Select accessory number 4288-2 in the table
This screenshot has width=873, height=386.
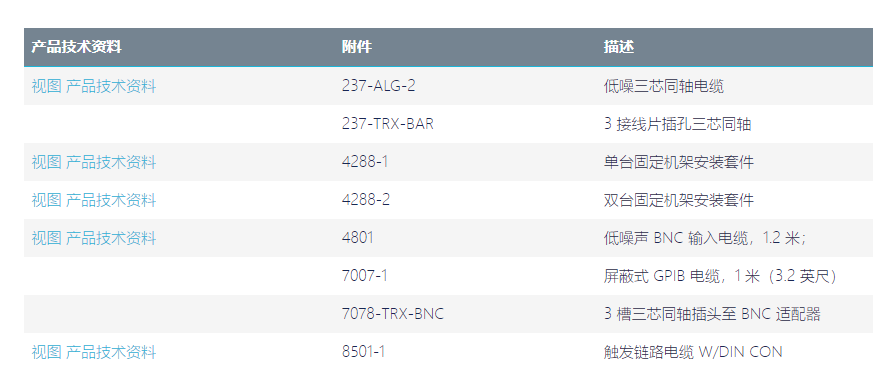coord(366,200)
